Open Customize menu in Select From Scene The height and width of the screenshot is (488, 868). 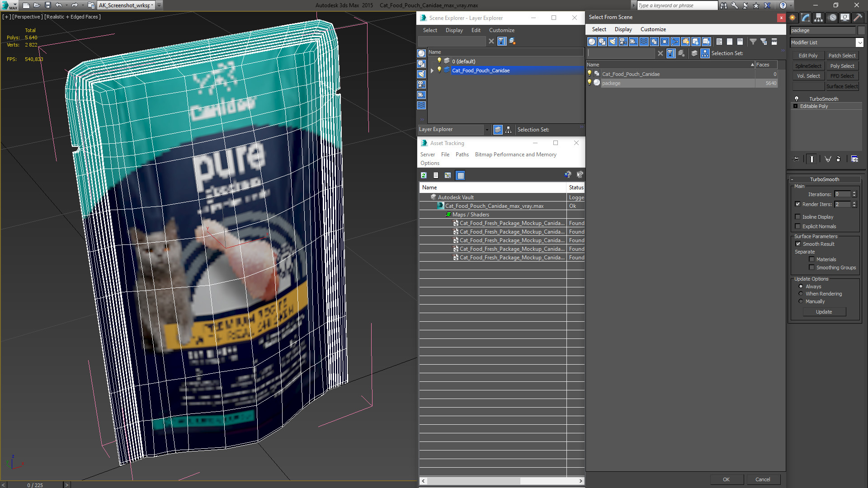(x=653, y=29)
